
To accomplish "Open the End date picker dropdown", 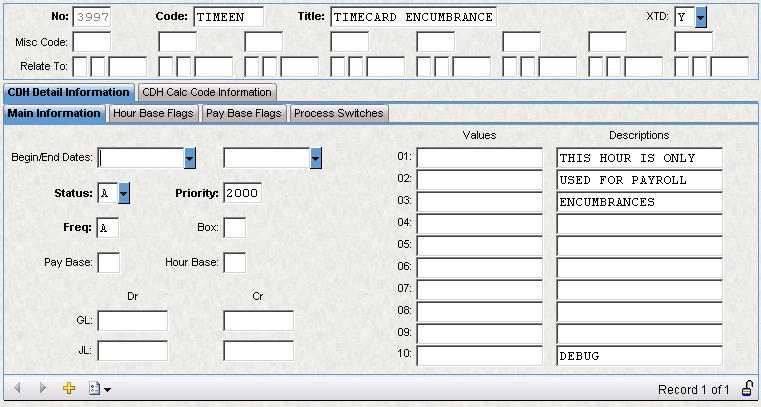I will pyautogui.click(x=315, y=158).
